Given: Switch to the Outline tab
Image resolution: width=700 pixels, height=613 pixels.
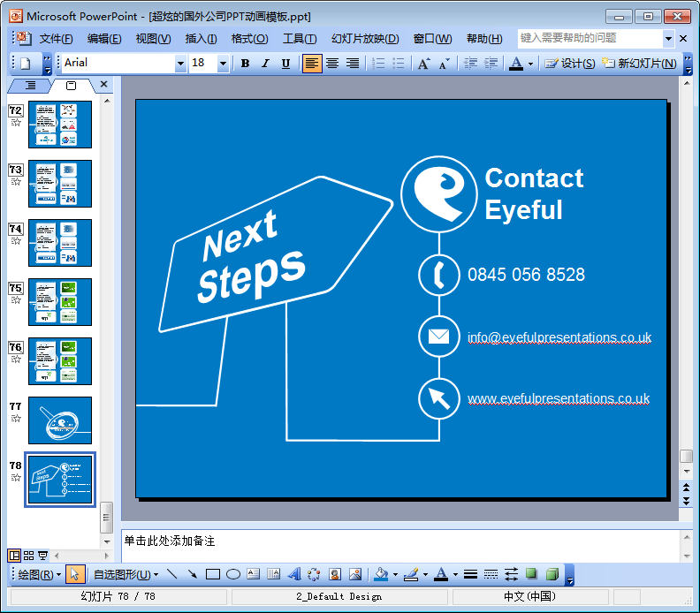Looking at the screenshot, I should (x=30, y=85).
